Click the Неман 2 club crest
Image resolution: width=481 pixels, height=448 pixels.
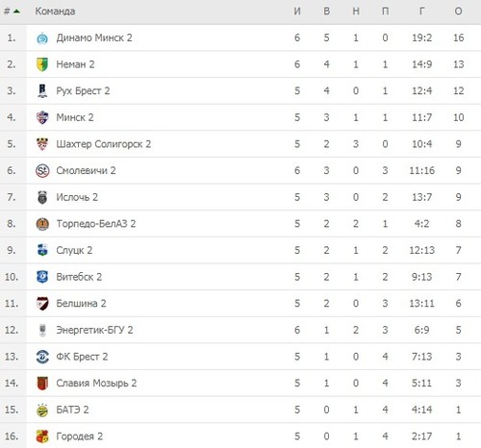[x=42, y=64]
